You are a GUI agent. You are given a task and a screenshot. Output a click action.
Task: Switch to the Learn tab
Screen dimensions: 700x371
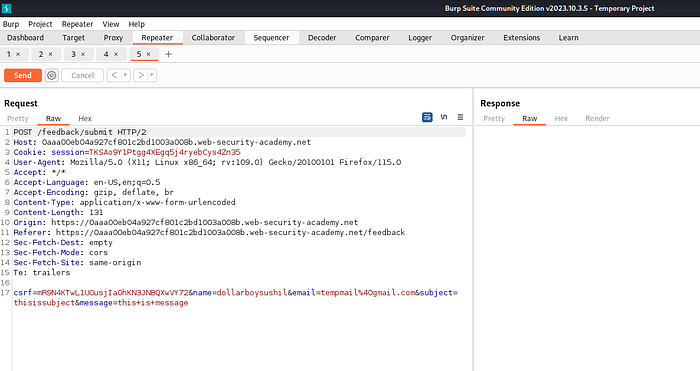click(x=568, y=38)
